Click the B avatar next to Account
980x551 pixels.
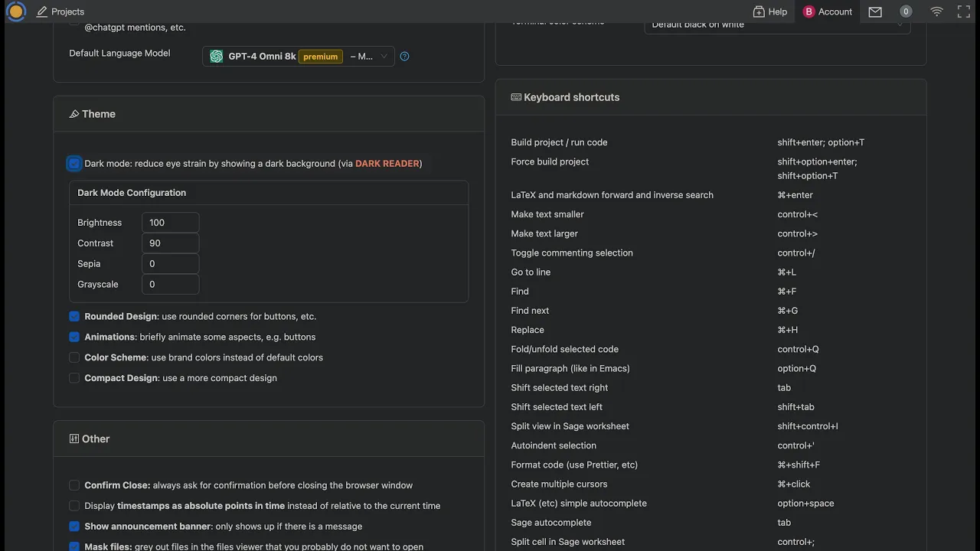point(808,11)
